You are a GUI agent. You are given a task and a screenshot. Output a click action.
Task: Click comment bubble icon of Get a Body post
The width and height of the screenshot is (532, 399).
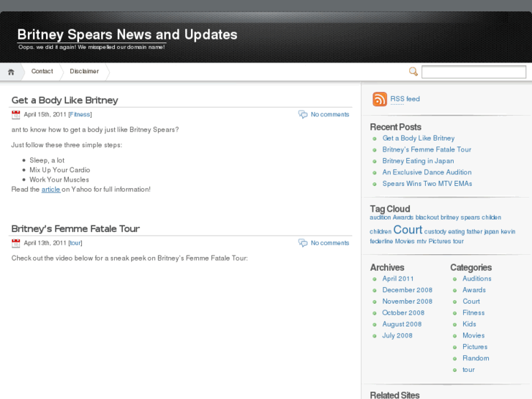(303, 114)
